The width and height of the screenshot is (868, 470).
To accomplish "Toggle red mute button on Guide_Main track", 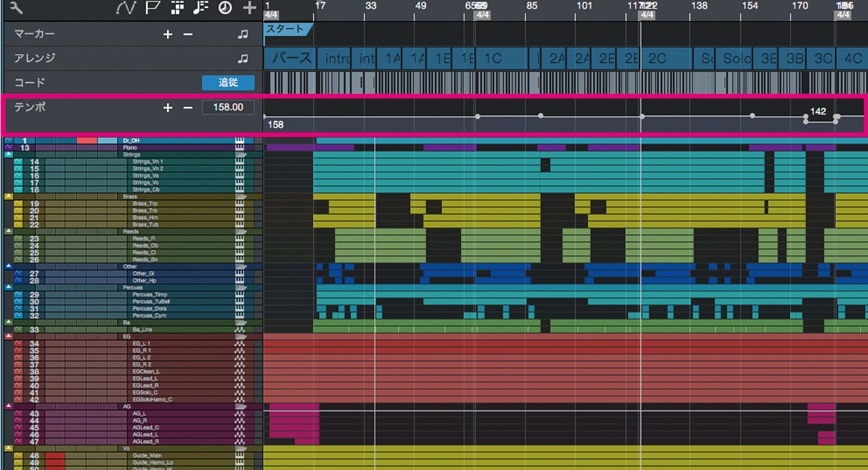I will (x=55, y=456).
